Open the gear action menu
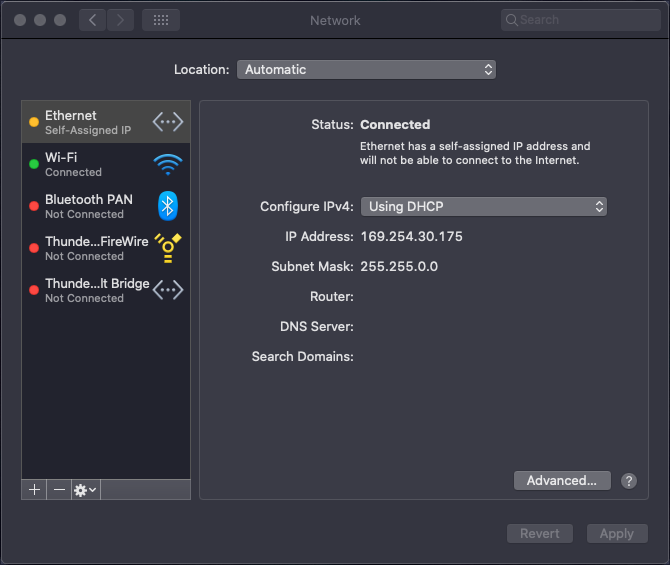 [x=85, y=489]
